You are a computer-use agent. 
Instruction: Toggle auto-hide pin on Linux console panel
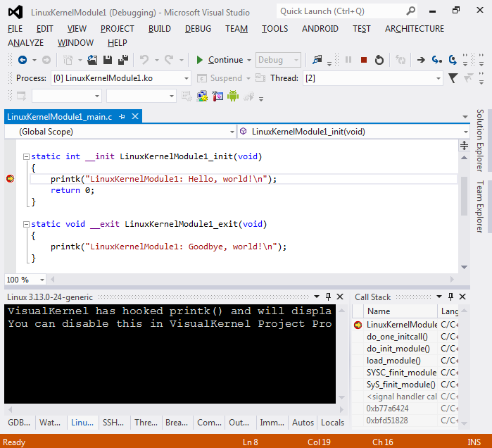(x=328, y=297)
